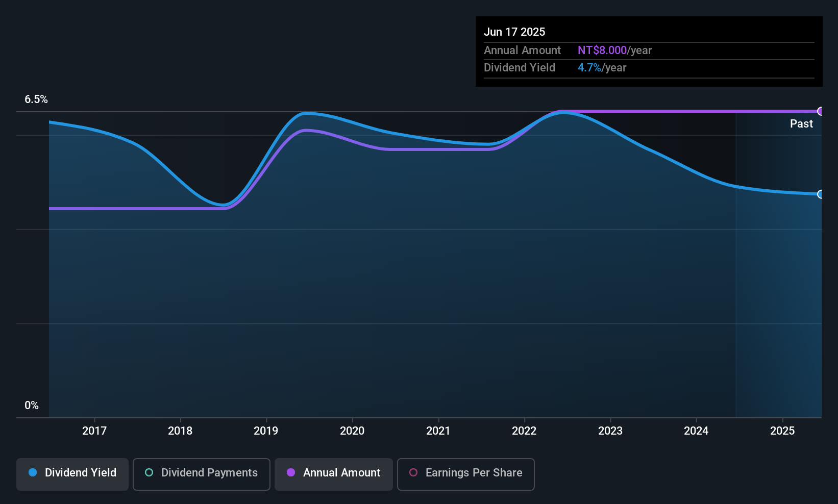This screenshot has height=504, width=838.
Task: Toggle the Dividend Yield series visibility
Action: [x=72, y=473]
